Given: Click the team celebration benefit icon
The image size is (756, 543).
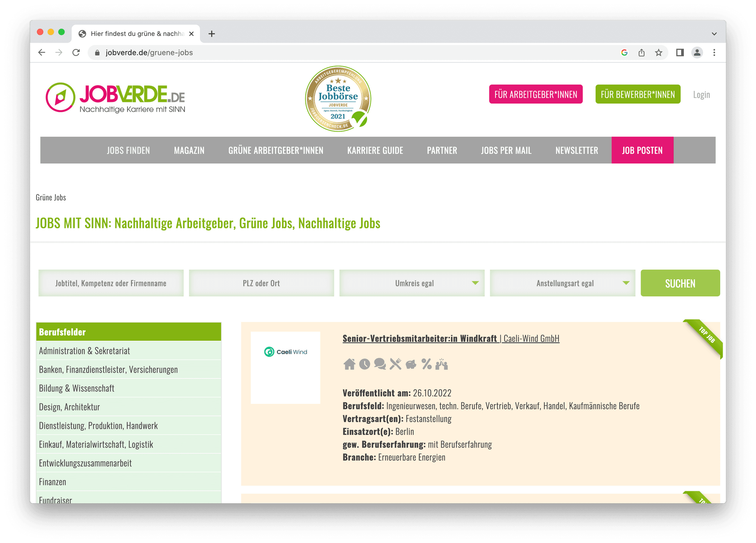Looking at the screenshot, I should [x=442, y=364].
